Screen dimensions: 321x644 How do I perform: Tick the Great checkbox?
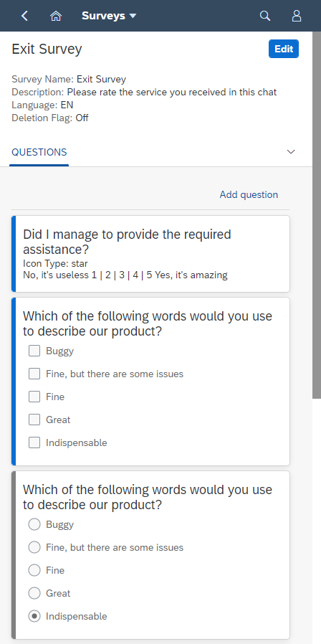pyautogui.click(x=34, y=420)
